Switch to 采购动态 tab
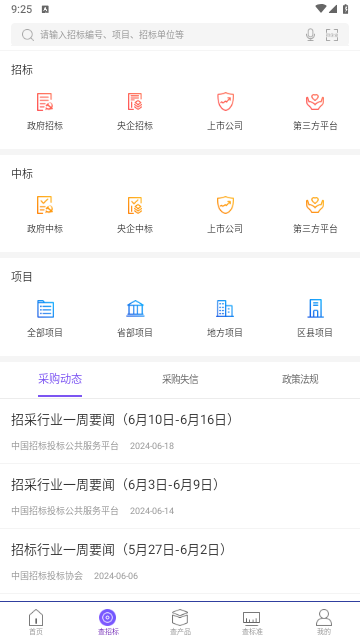This screenshot has height=640, width=360. pos(60,379)
